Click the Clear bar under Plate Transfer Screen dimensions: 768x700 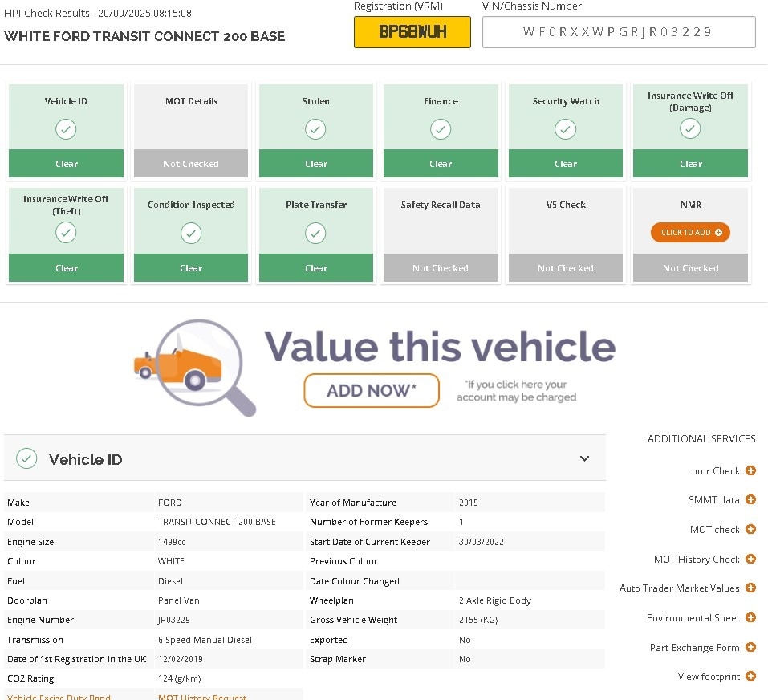coord(315,268)
